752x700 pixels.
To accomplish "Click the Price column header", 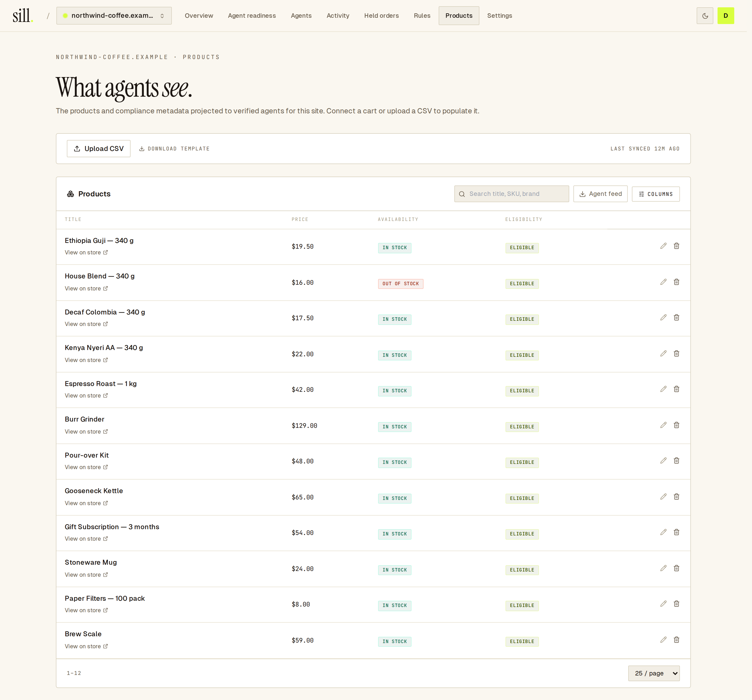I will [300, 219].
